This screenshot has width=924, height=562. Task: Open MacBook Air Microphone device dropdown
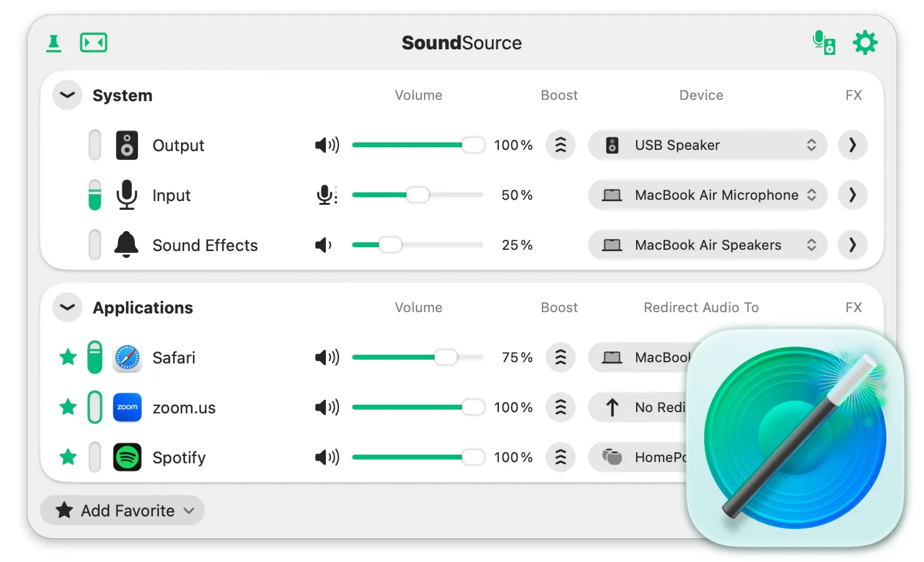(708, 195)
